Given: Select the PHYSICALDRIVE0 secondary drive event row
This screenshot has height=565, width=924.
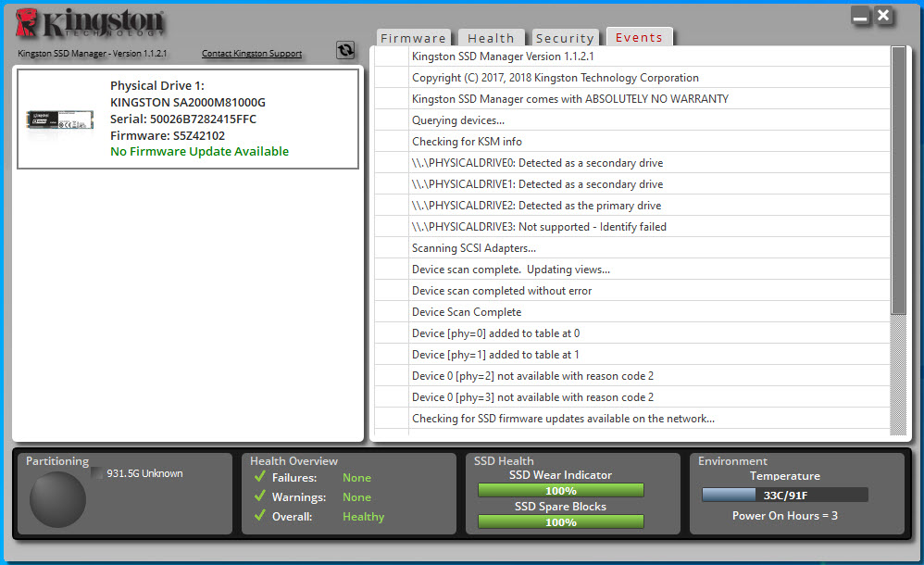Looking at the screenshot, I should tap(632, 163).
